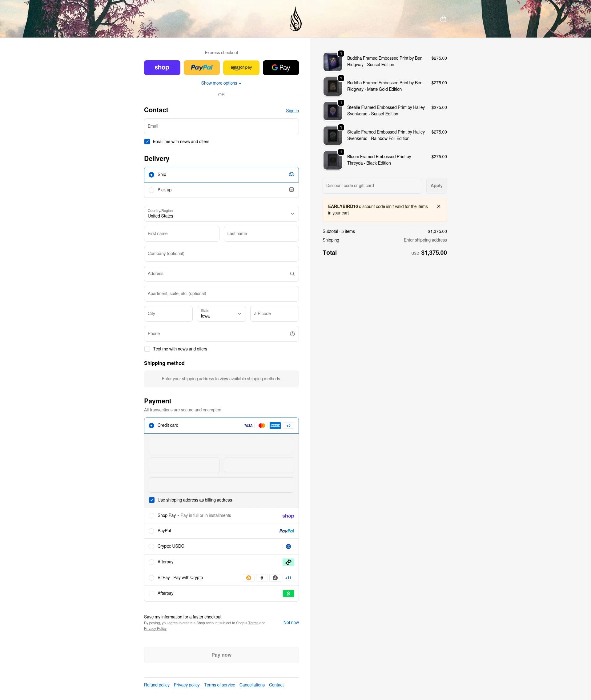591x700 pixels.
Task: Enable Text me with news and offers
Action: 147,349
